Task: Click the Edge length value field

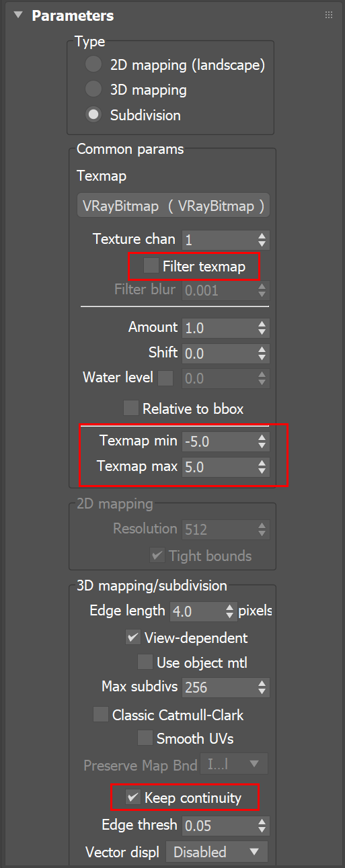Action: tap(196, 611)
